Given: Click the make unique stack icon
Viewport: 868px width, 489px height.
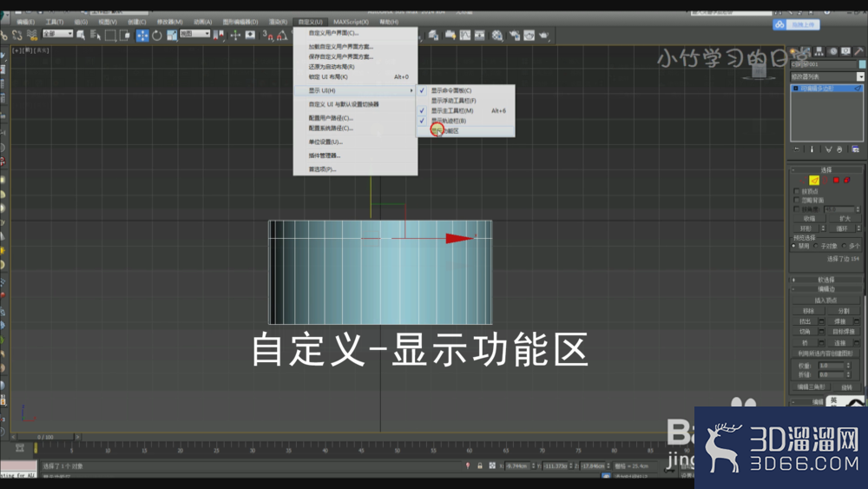Looking at the screenshot, I should (x=828, y=149).
